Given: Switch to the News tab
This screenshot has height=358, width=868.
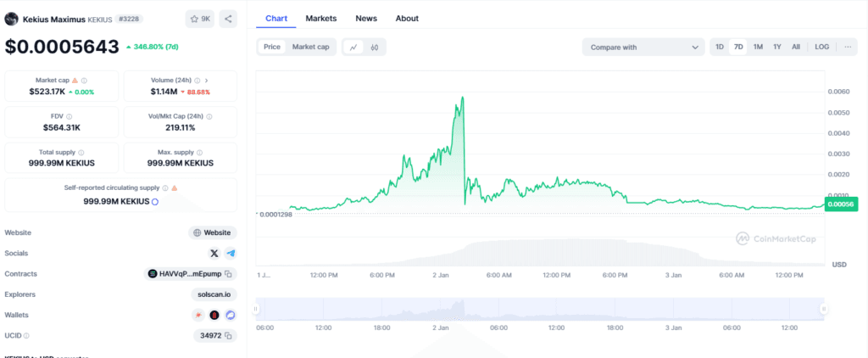Looking at the screenshot, I should [x=366, y=19].
